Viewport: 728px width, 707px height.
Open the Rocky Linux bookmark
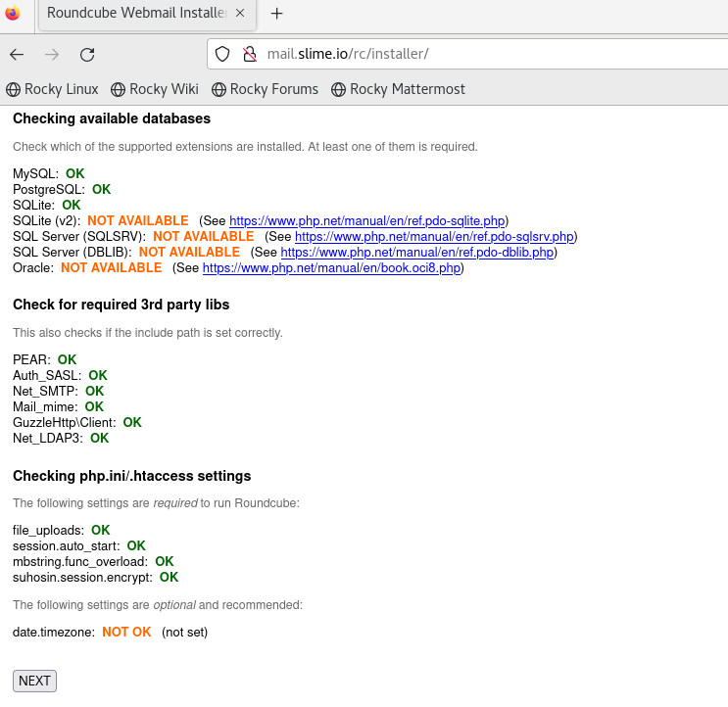click(52, 89)
